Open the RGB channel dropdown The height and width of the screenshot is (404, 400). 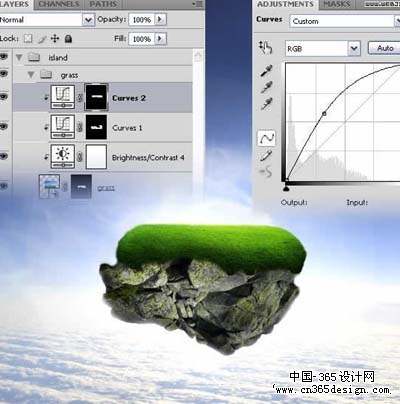[354, 49]
